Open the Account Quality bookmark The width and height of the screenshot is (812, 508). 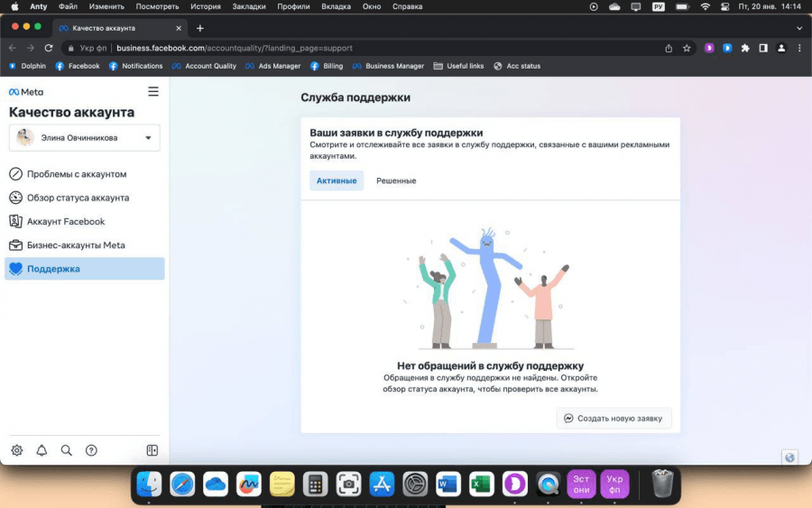pos(205,66)
